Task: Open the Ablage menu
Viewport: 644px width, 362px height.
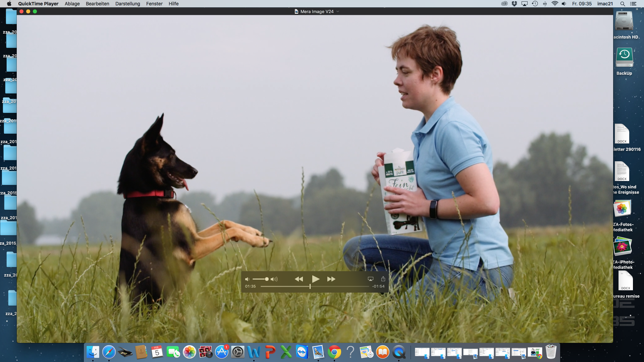Action: click(72, 4)
